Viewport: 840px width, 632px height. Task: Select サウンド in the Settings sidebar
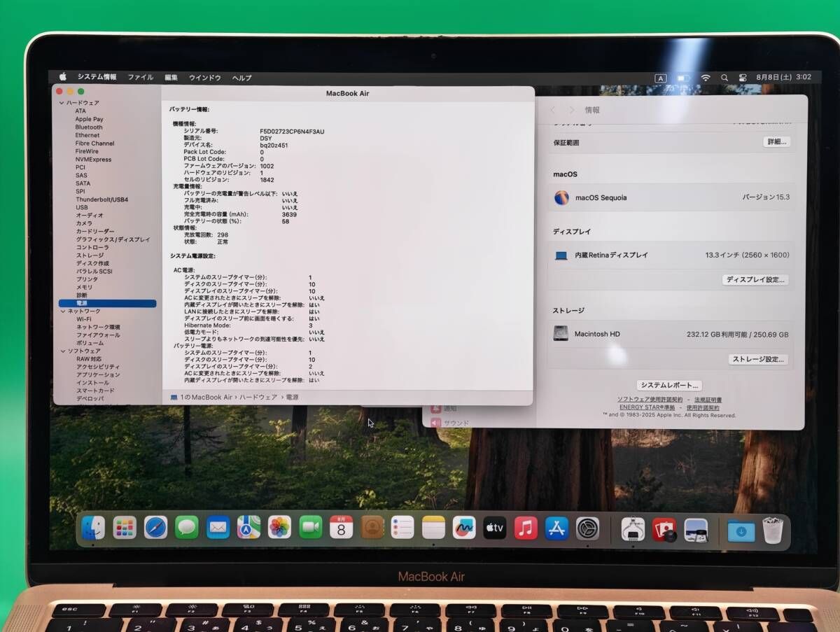pos(456,423)
